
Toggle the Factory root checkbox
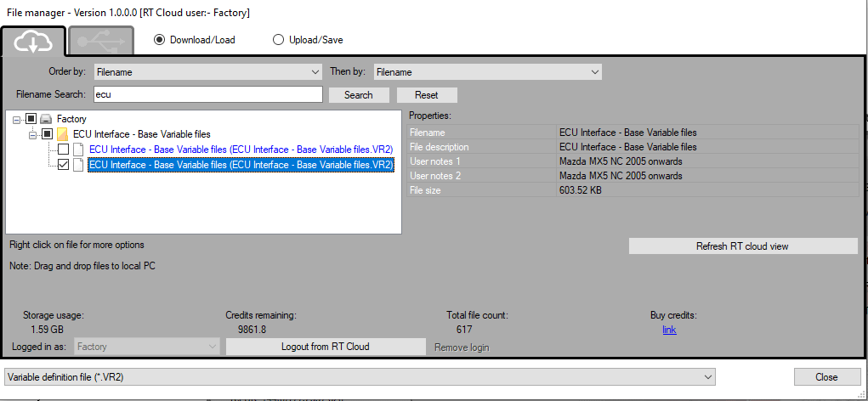[31, 119]
